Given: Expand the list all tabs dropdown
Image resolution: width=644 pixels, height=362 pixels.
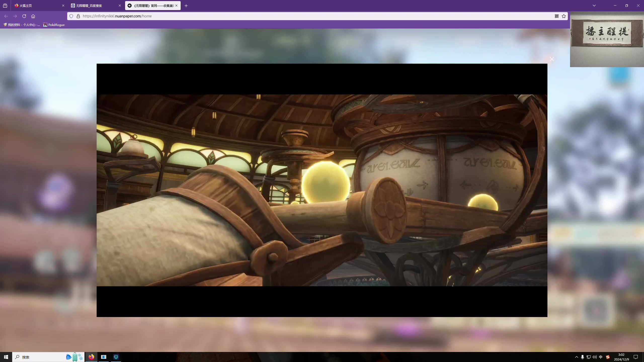Looking at the screenshot, I should (x=594, y=6).
